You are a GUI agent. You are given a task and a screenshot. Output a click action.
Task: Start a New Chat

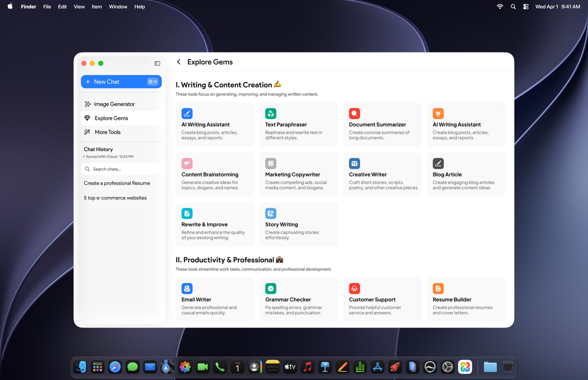(121, 82)
